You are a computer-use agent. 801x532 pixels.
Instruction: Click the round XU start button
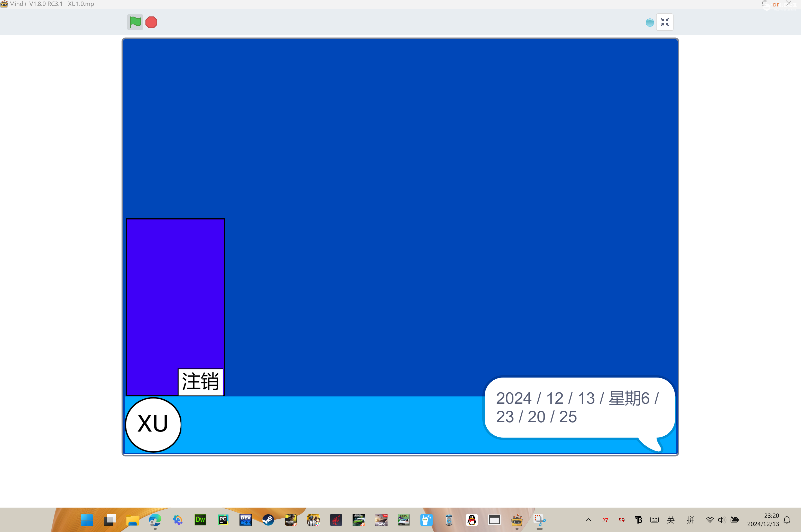153,425
